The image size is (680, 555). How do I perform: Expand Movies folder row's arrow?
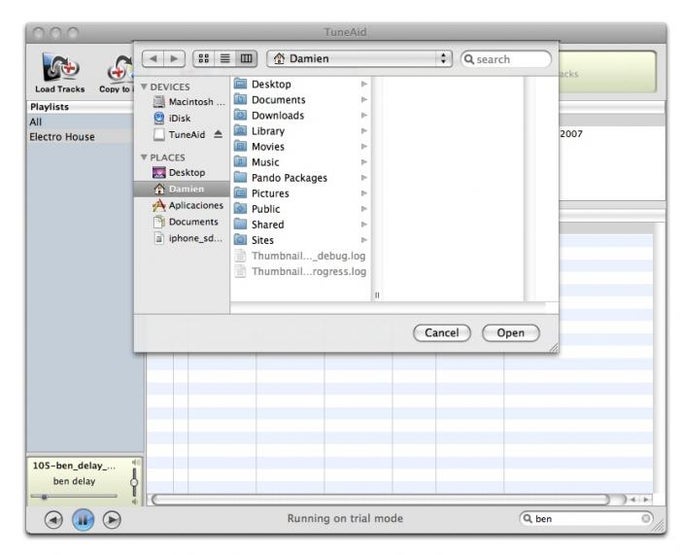[364, 147]
